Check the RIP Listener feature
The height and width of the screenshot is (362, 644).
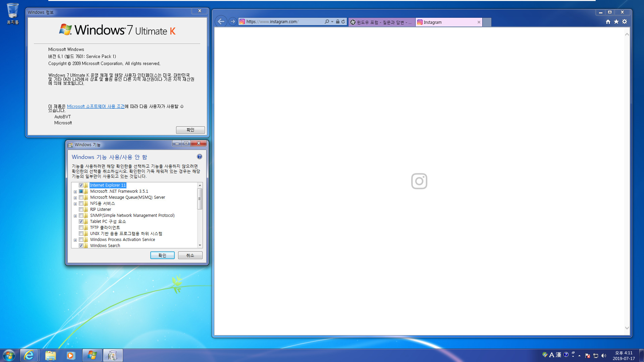pos(81,209)
